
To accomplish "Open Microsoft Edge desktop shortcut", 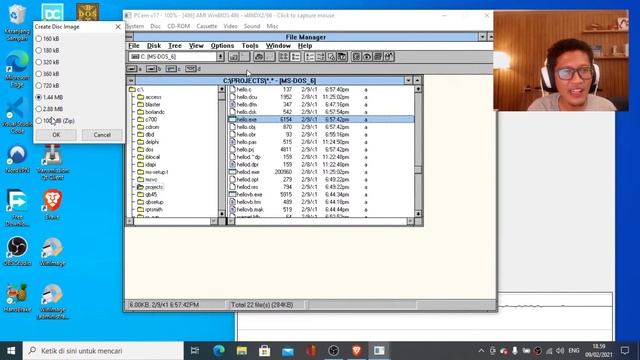I will (17, 67).
